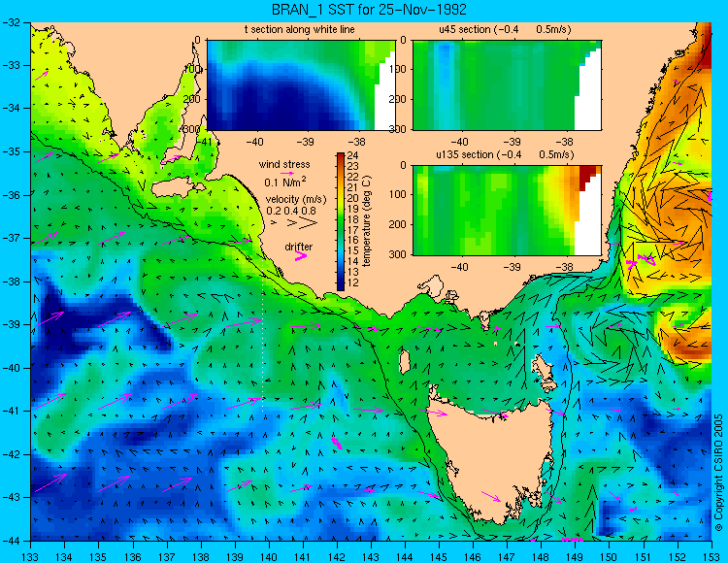Open the u135 section inset plot
728x563 pixels.
[507, 211]
